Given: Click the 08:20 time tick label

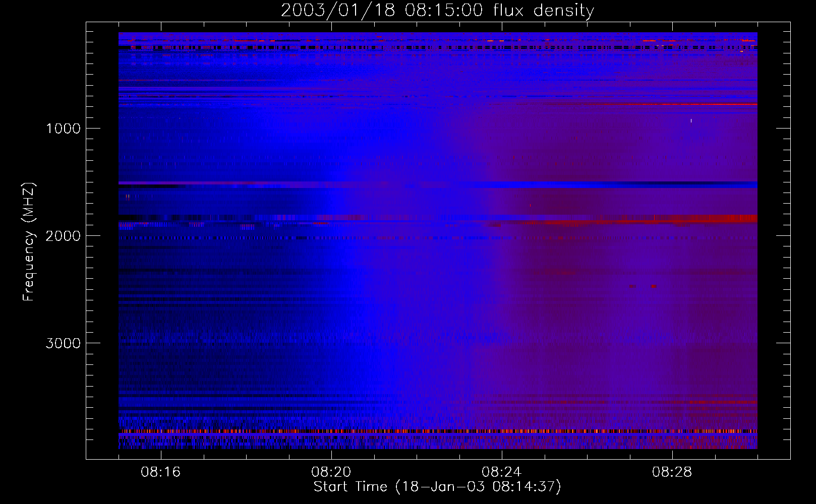Looking at the screenshot, I should [x=331, y=472].
